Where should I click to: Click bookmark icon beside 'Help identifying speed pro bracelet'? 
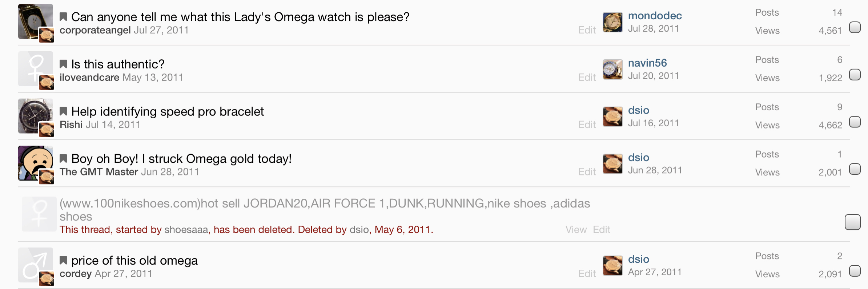(63, 111)
